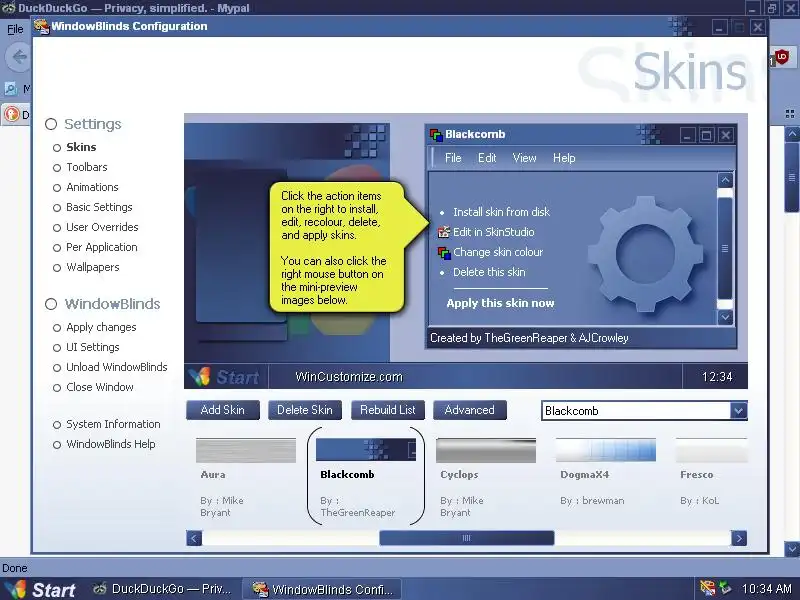This screenshot has width=800, height=600.
Task: Open UI Settings
Action: [x=92, y=347]
